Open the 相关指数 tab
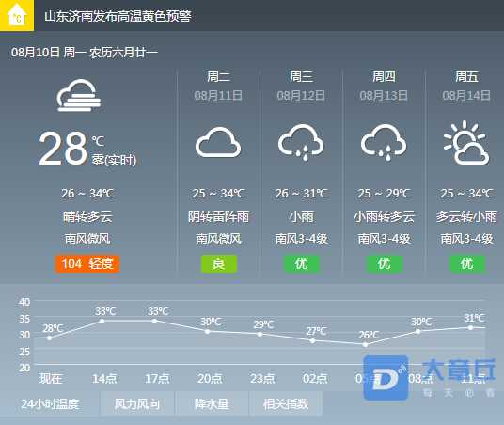Screen dimensions: 504x425 pyautogui.click(x=286, y=403)
